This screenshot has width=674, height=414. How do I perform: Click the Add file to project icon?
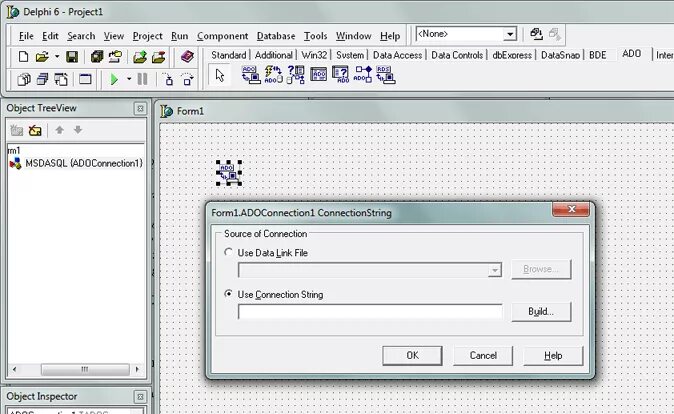click(x=139, y=57)
